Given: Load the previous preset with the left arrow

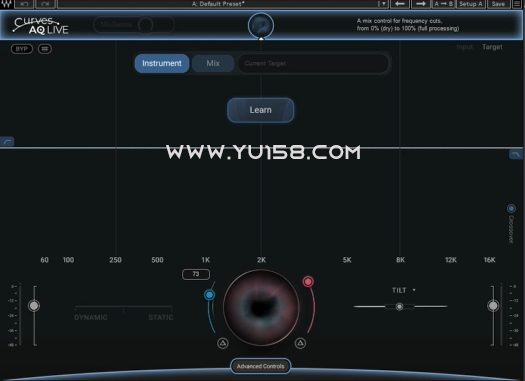Looking at the screenshot, I should coord(400,4).
